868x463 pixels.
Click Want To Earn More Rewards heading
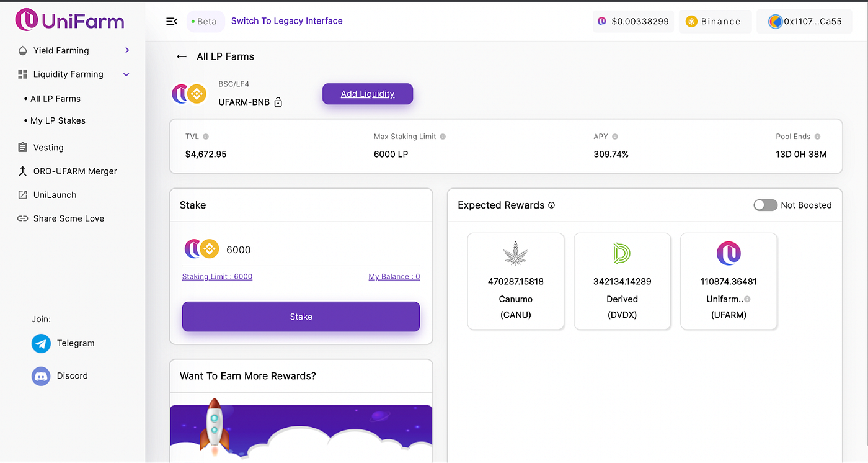(247, 376)
